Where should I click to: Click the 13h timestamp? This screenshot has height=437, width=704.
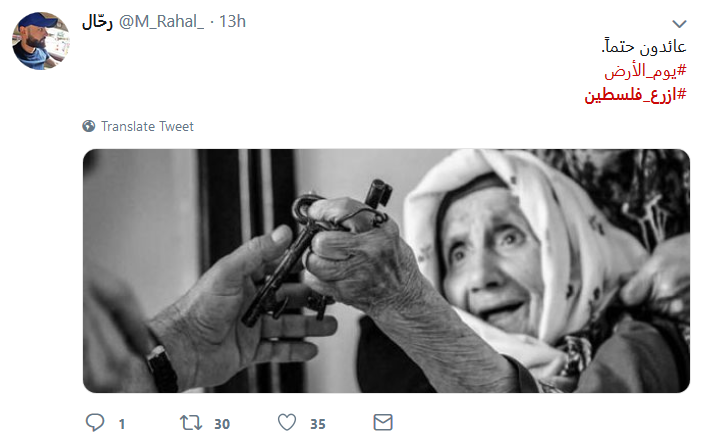(232, 22)
